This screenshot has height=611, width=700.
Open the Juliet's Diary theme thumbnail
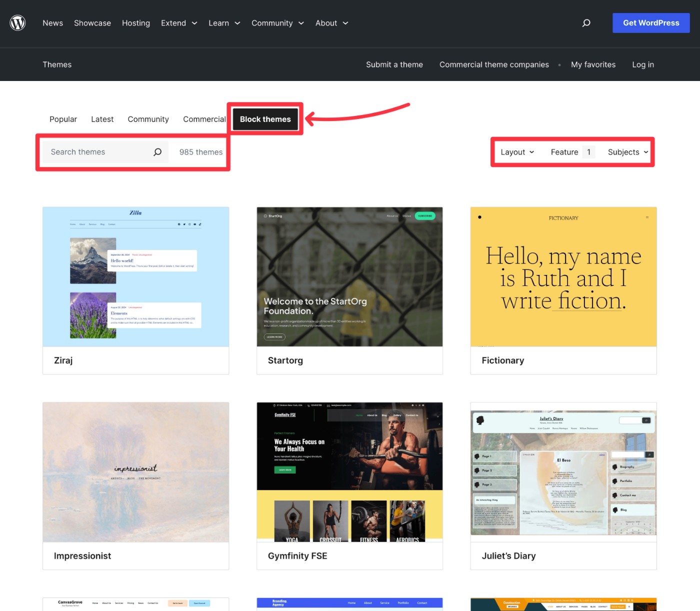pyautogui.click(x=563, y=472)
